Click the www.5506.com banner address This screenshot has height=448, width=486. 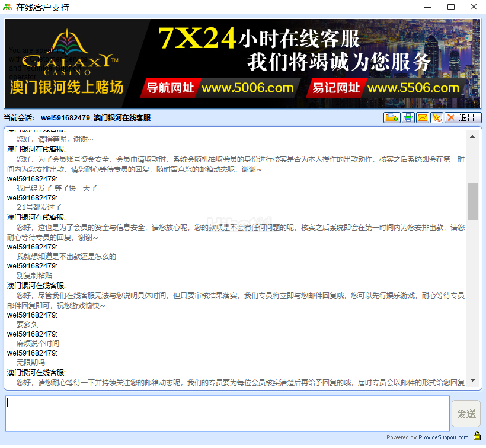click(413, 88)
